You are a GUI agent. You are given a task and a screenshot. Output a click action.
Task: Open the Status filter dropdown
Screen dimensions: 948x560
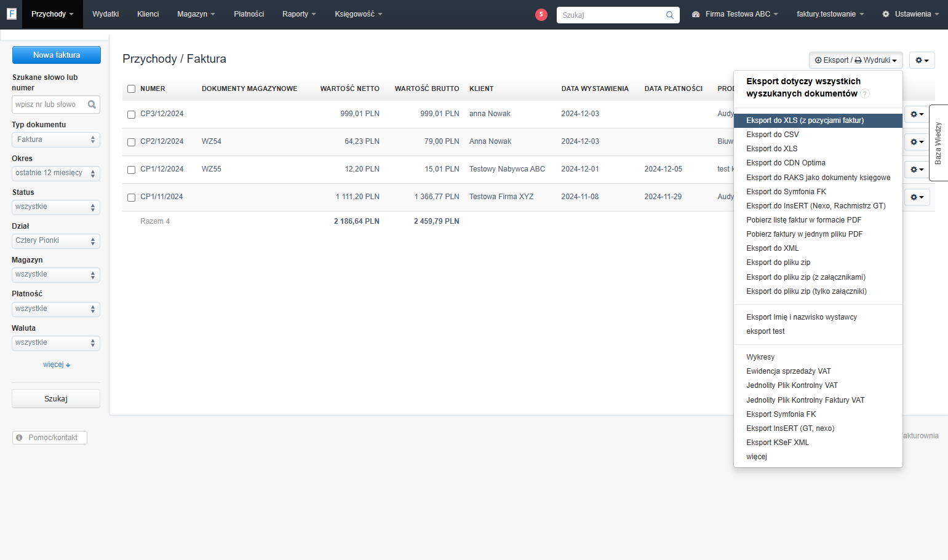point(56,207)
